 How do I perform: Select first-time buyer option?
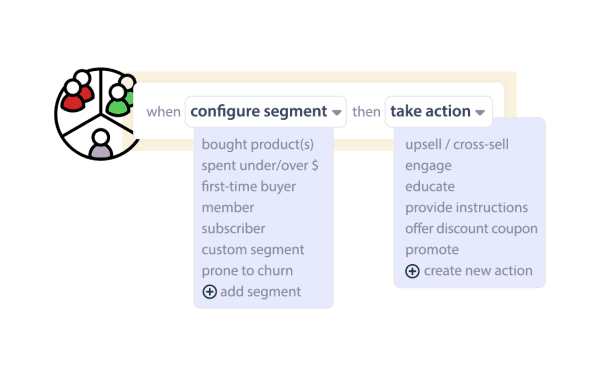click(249, 187)
